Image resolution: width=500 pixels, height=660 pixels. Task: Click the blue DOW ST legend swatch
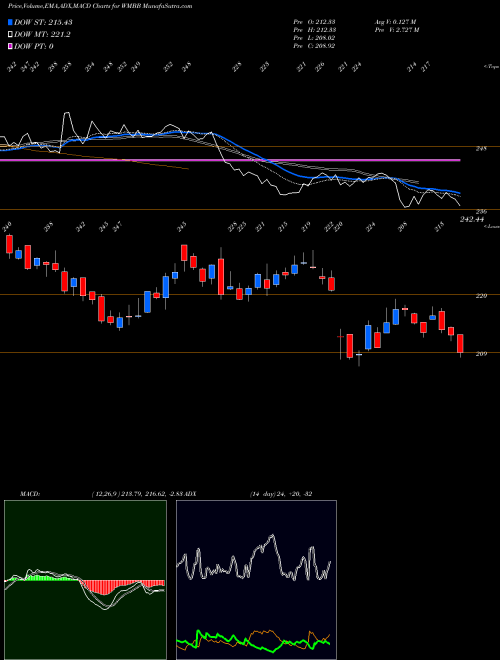10,22
